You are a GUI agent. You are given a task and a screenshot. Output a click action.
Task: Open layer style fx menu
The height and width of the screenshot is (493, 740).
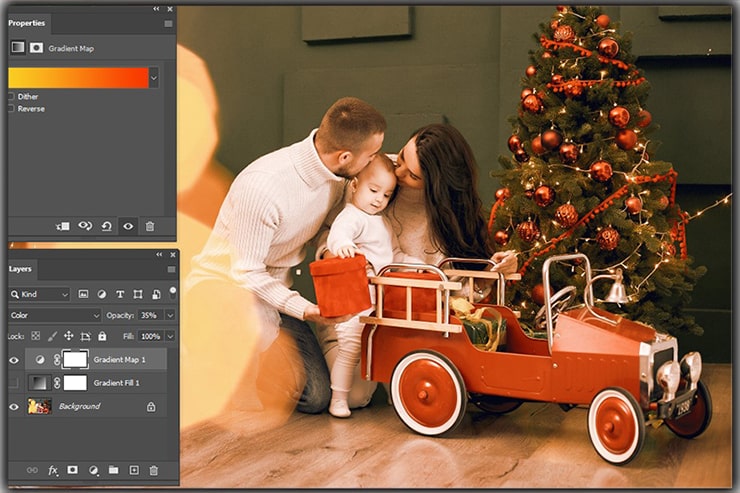click(53, 470)
